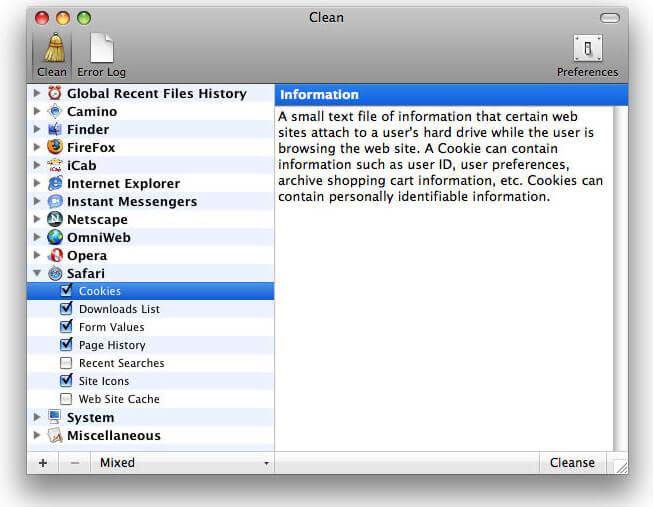Uncheck the Cookies checkbox
Image resolution: width=653 pixels, height=507 pixels.
point(66,290)
